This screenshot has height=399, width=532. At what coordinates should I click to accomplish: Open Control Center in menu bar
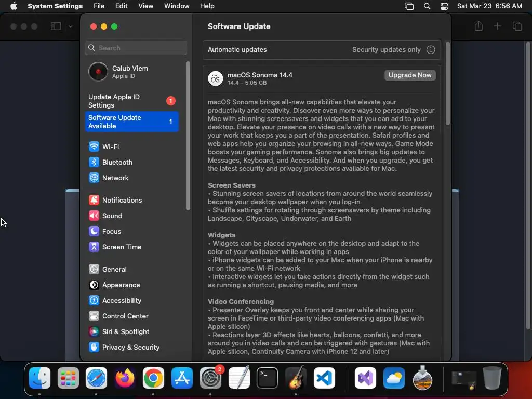444,6
